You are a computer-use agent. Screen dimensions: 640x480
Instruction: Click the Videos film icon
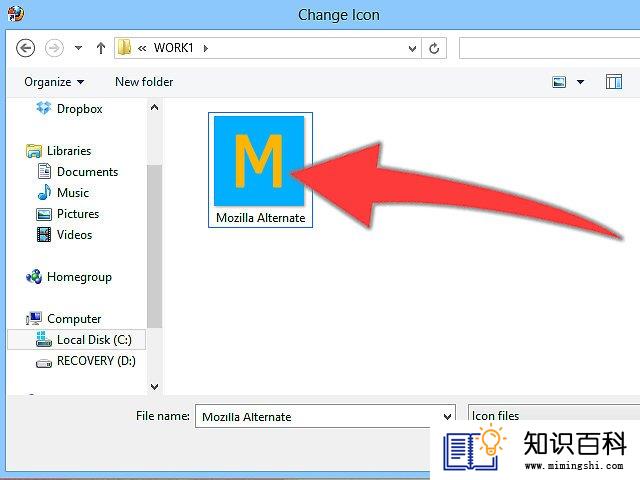44,235
